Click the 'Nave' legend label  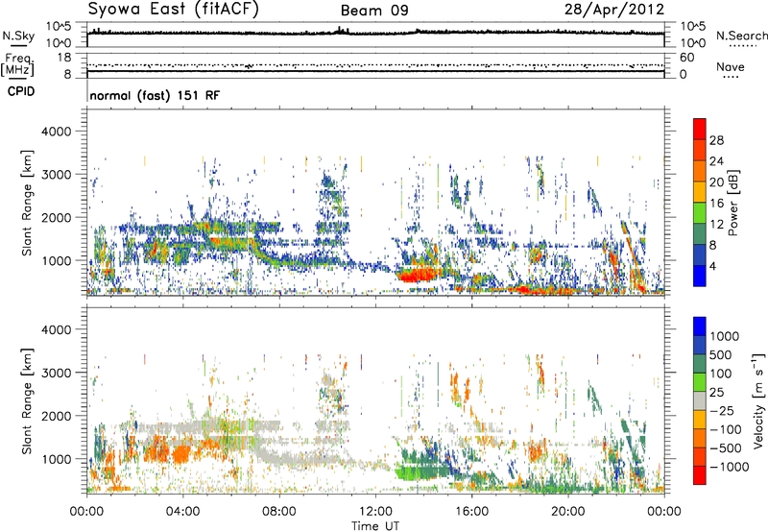tap(731, 67)
